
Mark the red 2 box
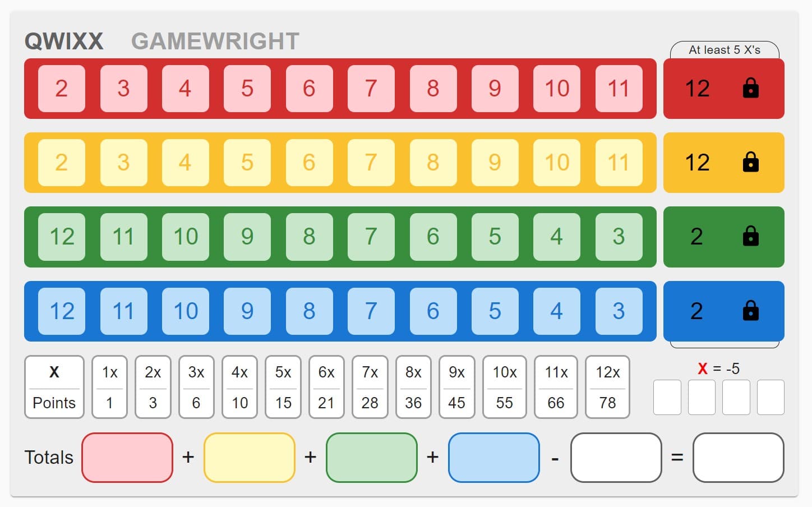point(62,88)
